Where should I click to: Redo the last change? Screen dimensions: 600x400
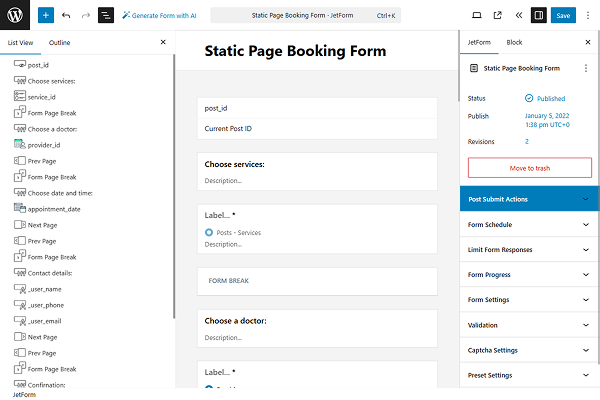click(x=86, y=15)
